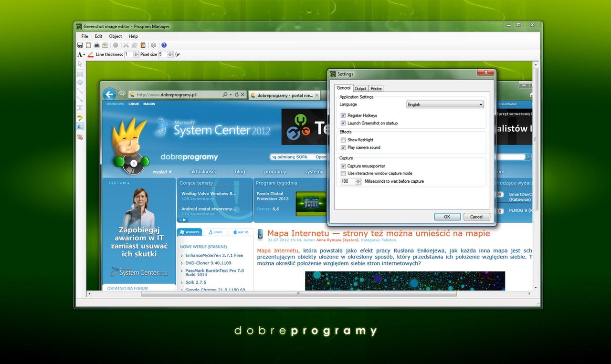Viewport: 611px width, 364px height.
Task: Open the Edit menu
Action: [98, 36]
